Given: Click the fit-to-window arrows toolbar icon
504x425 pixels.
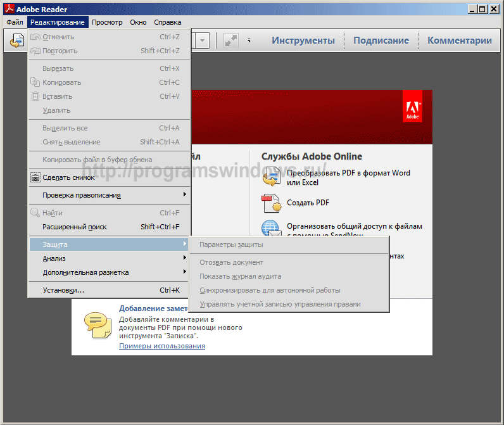Looking at the screenshot, I should pyautogui.click(x=230, y=41).
